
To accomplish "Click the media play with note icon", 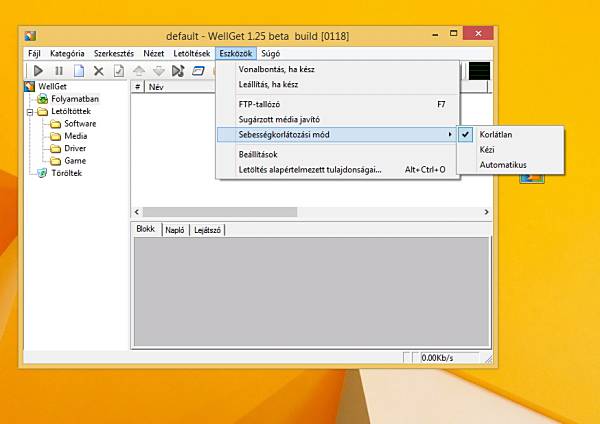I will pyautogui.click(x=178, y=71).
